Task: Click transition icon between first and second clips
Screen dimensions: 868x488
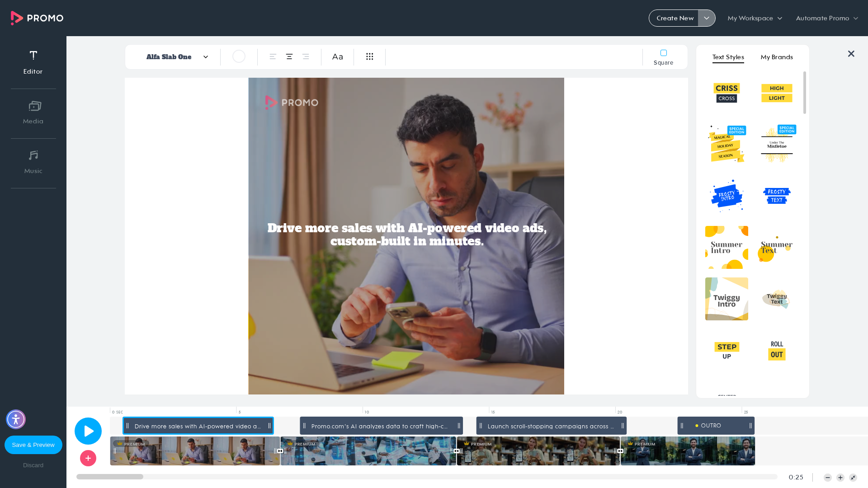Action: pyautogui.click(x=280, y=451)
